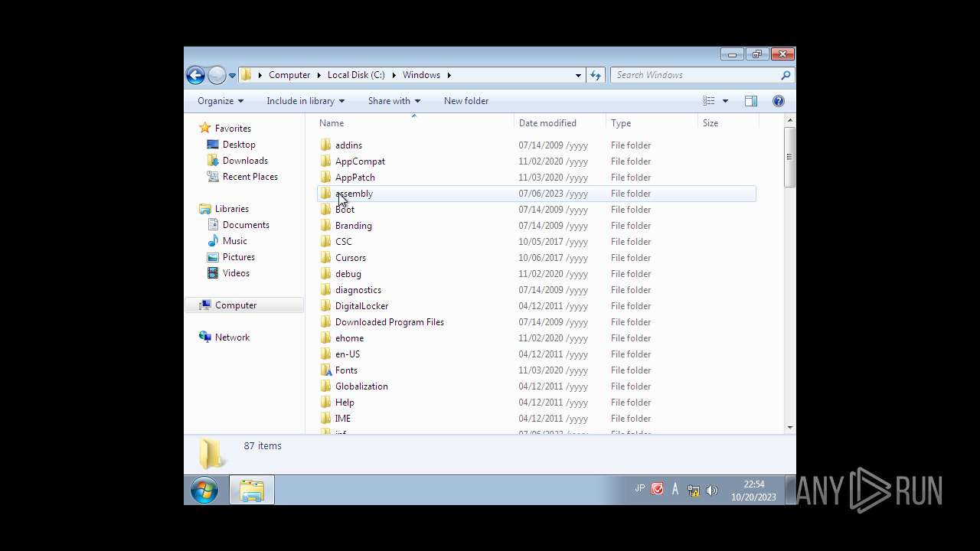The image size is (980, 551).
Task: Click the Forward navigation arrow
Action: click(217, 75)
